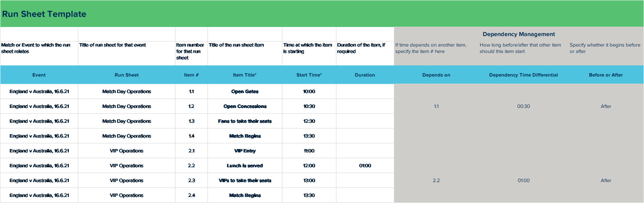This screenshot has height=203, width=644.
Task: Click 'Dependency Time Differential' column header
Action: point(523,75)
